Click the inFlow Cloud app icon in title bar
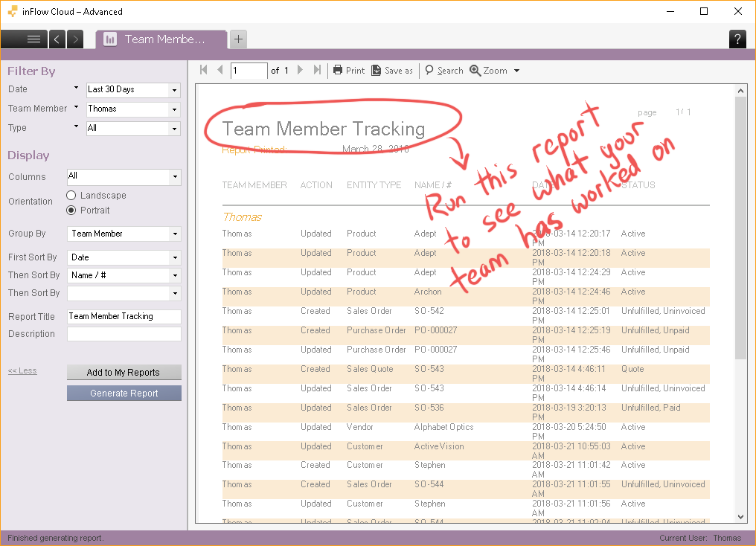 [x=13, y=11]
